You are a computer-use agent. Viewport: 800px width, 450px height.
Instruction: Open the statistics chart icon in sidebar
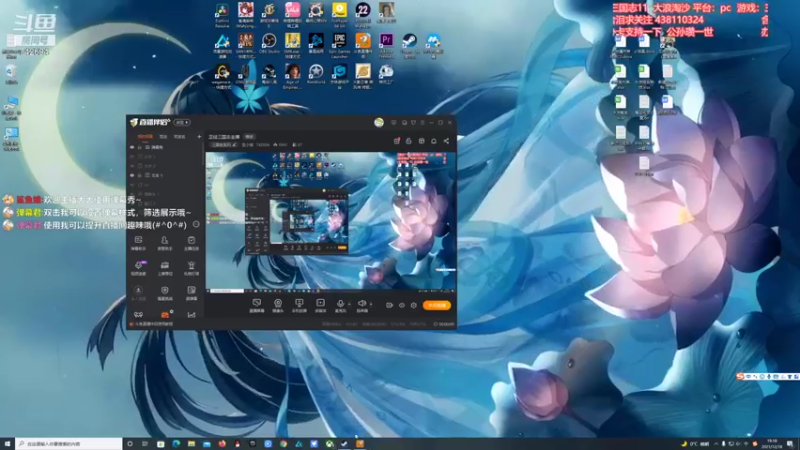pos(191,315)
